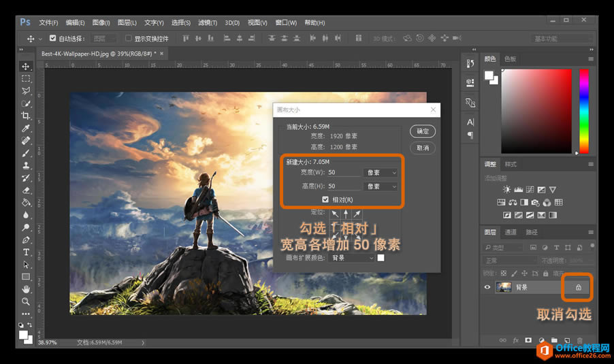Screen dimensions: 614x364
Task: Select the Pen tool
Action: [x=26, y=240]
